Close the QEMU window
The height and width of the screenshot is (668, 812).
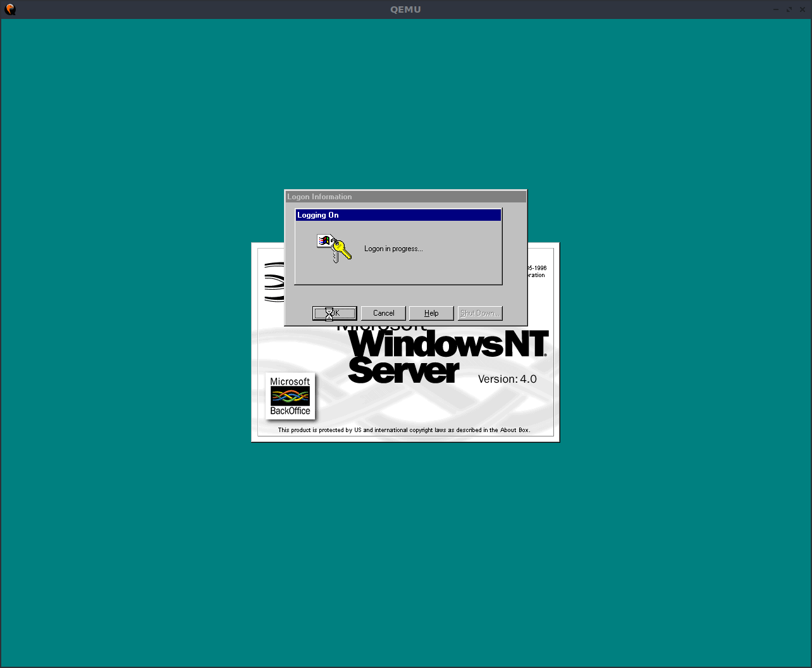pos(802,9)
